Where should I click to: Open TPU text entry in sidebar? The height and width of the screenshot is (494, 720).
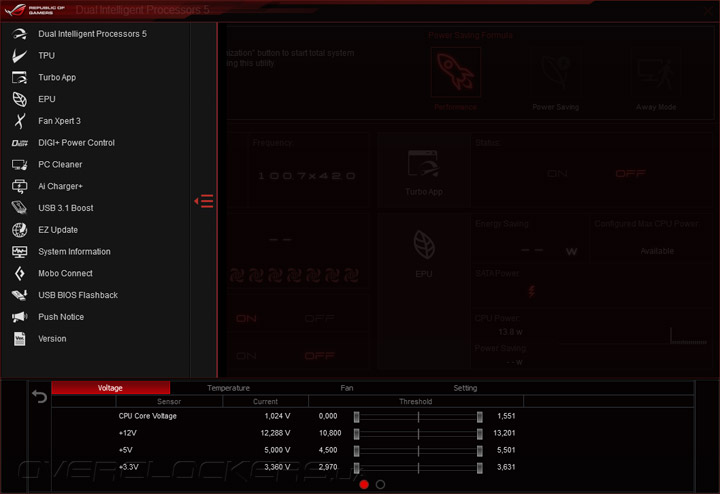tap(46, 56)
